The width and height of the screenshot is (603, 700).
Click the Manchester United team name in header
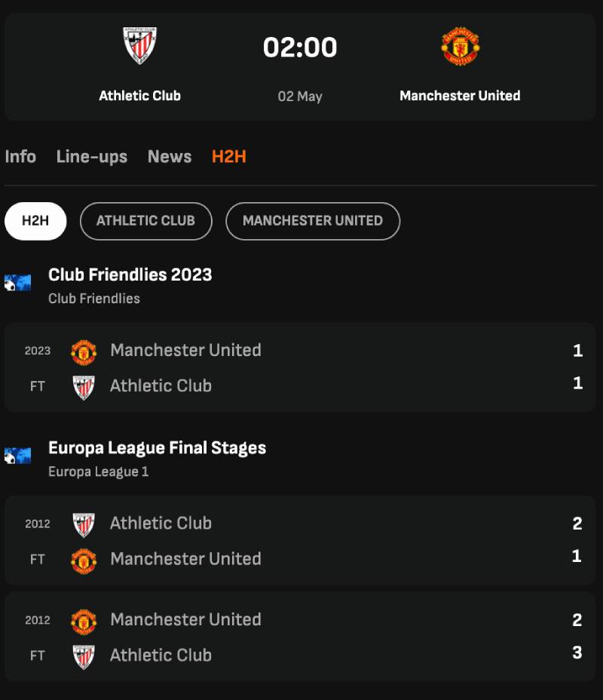pyautogui.click(x=460, y=96)
